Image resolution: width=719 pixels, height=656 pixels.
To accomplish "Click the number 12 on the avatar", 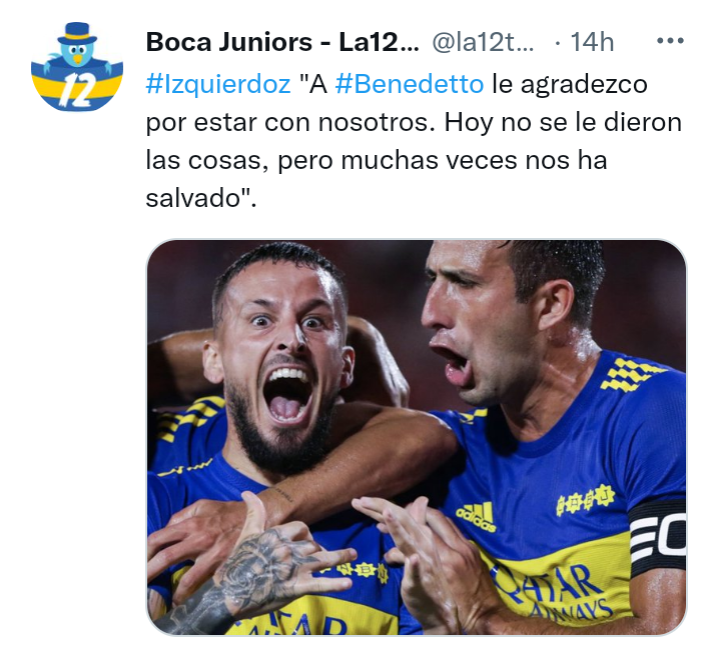I will point(78,90).
